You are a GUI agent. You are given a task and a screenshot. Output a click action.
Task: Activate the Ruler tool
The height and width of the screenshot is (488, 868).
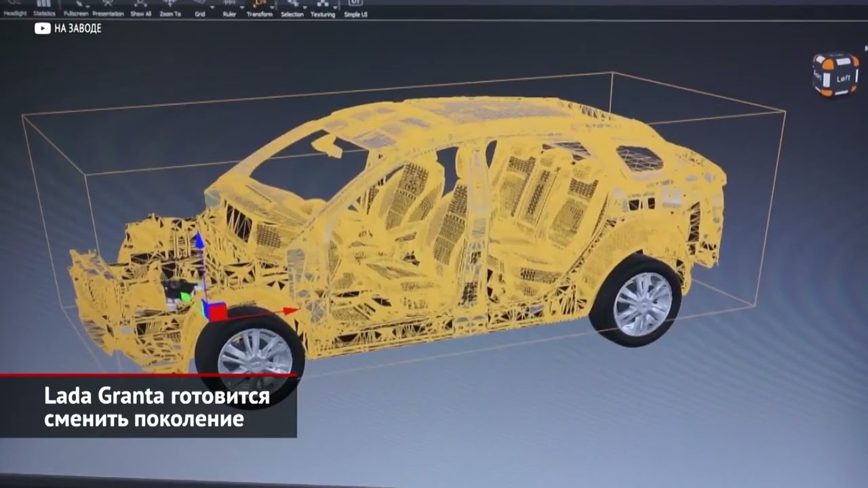coord(229,8)
